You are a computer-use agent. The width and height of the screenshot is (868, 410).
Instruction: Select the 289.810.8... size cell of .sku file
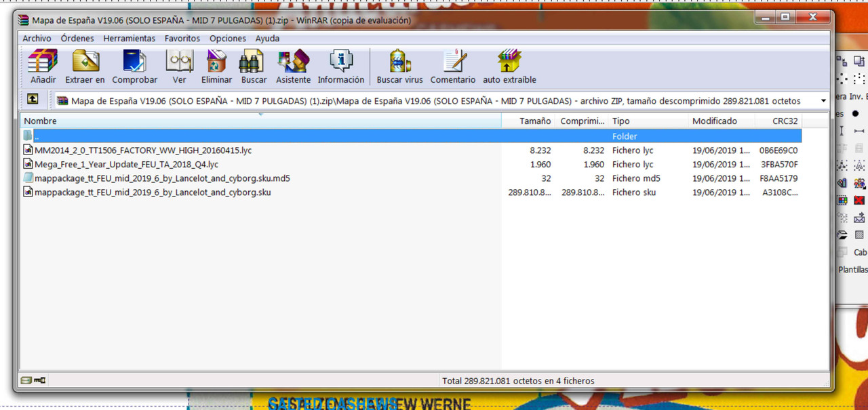[x=530, y=192]
